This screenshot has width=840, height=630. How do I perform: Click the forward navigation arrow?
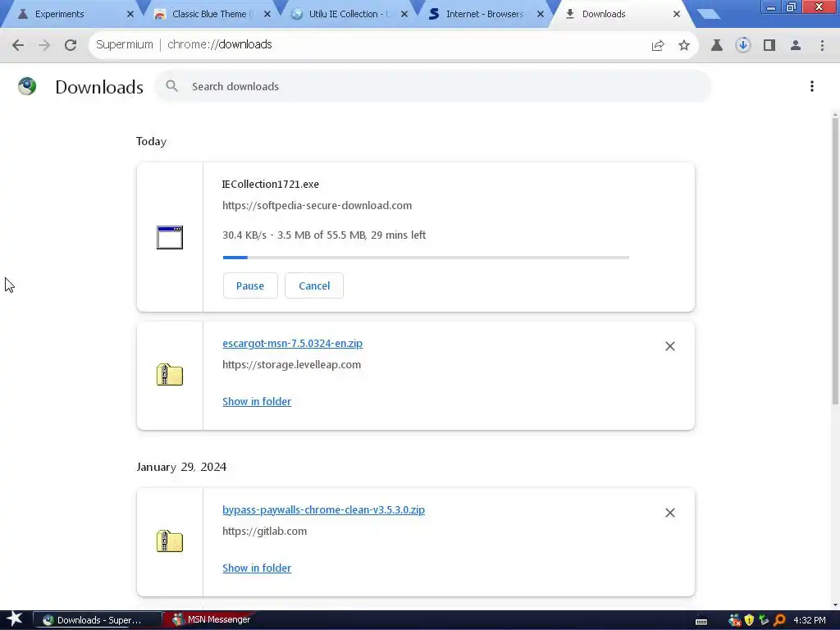pyautogui.click(x=44, y=45)
